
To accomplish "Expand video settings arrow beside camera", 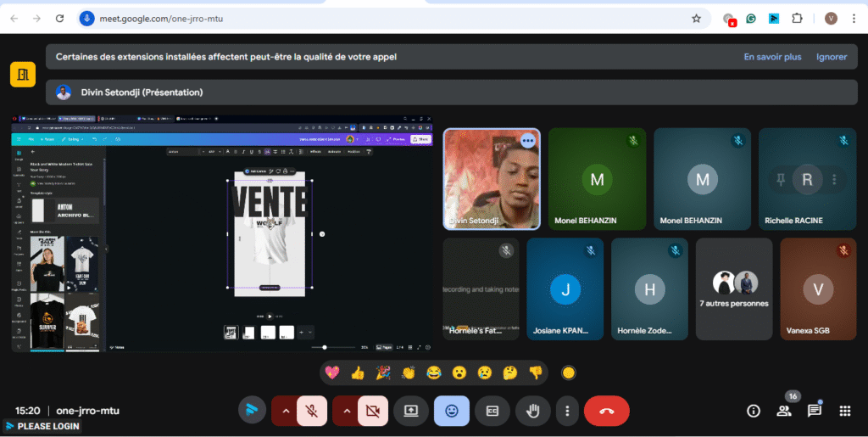I will 346,411.
